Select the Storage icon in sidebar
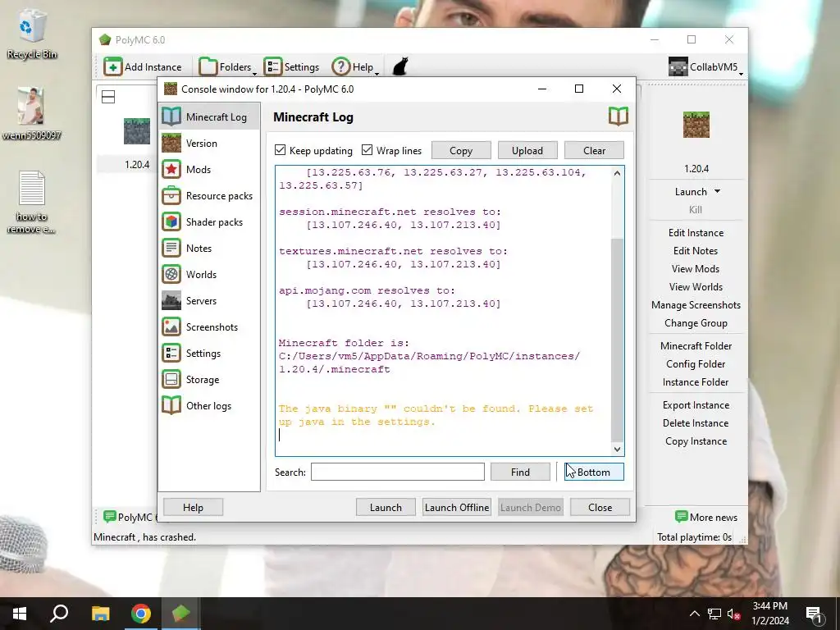 (171, 379)
